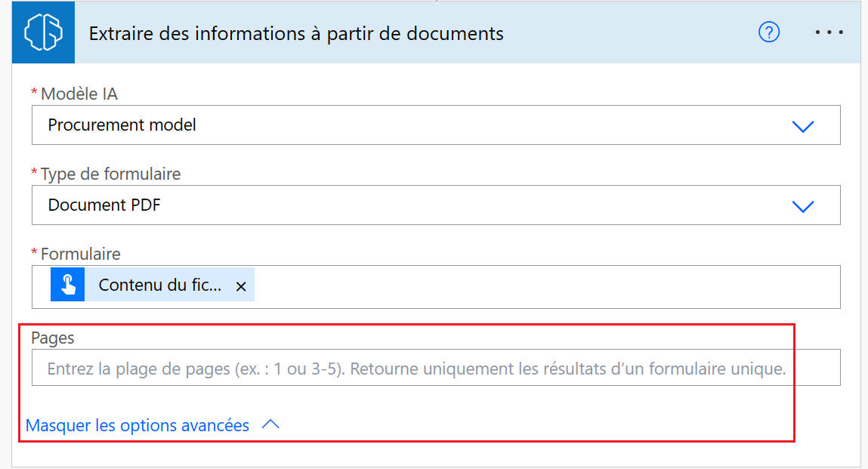
Task: Open the ellipsis menu of the action card
Action: (x=829, y=32)
